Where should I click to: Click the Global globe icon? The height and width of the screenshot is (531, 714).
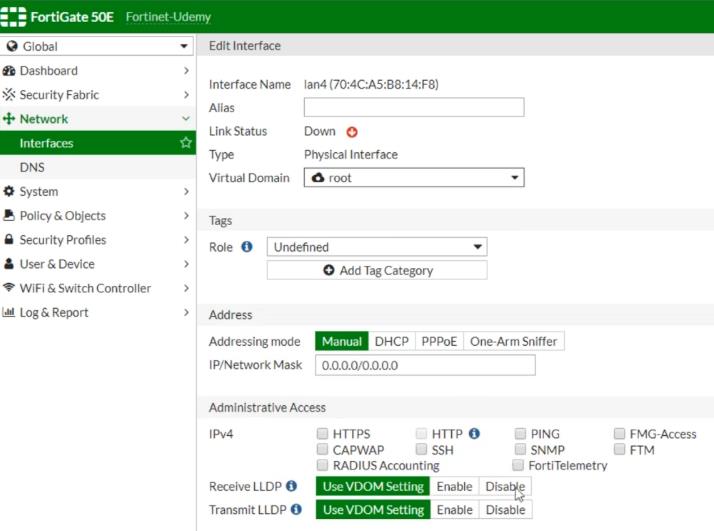[x=12, y=46]
